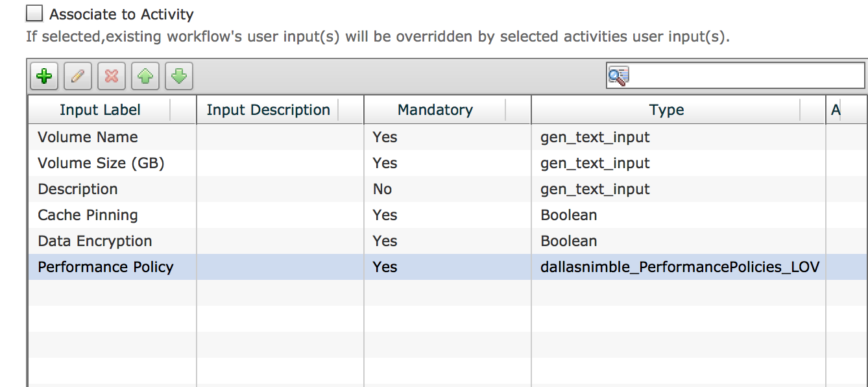Select the Volume Size (GB) row
This screenshot has width=868, height=387.
click(x=448, y=163)
